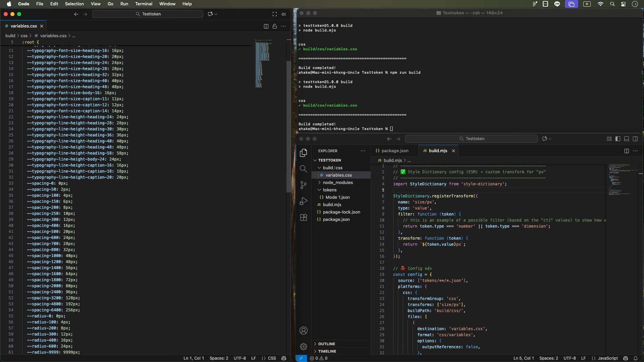Go forward in left window navigation

85,14
